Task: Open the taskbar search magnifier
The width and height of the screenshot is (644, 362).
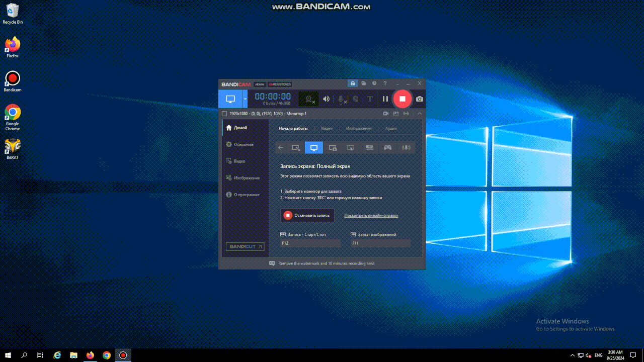Action: click(x=24, y=355)
